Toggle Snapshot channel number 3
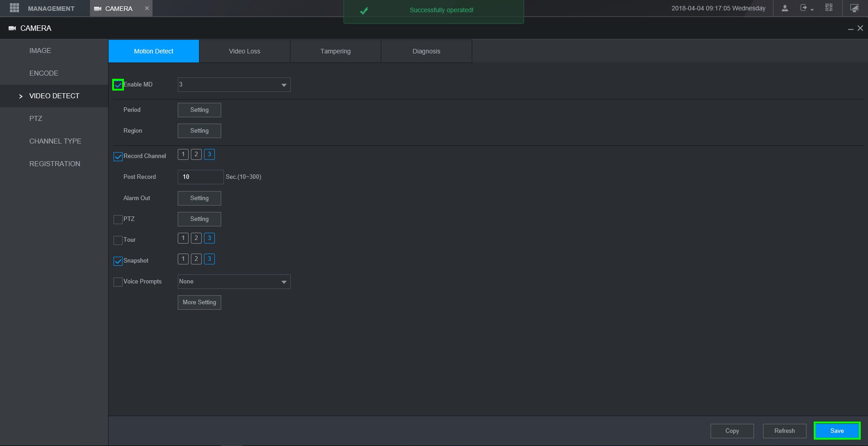 pos(209,259)
